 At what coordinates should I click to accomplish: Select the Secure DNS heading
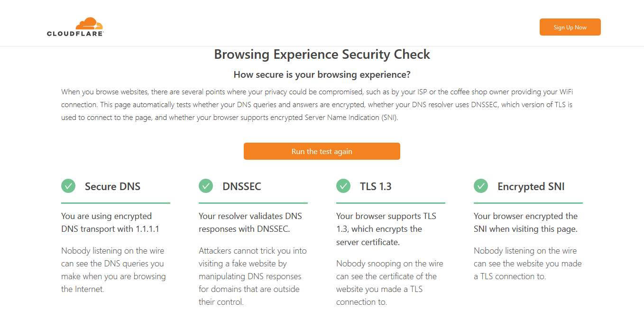[x=112, y=186]
